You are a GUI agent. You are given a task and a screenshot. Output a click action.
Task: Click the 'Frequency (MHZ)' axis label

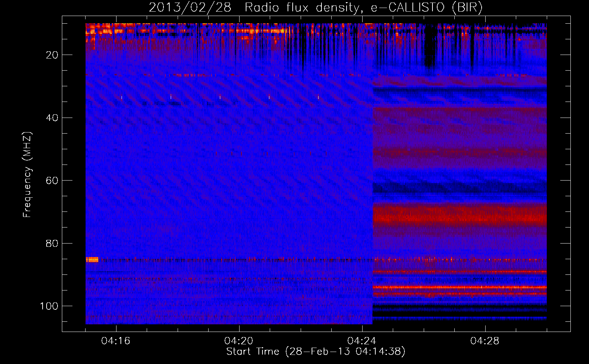[x=27, y=175]
